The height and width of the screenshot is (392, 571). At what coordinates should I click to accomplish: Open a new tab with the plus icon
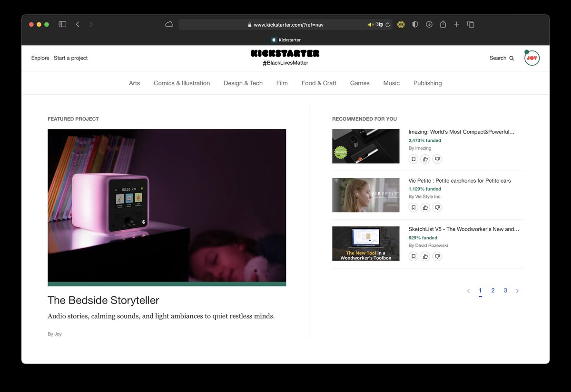point(457,24)
